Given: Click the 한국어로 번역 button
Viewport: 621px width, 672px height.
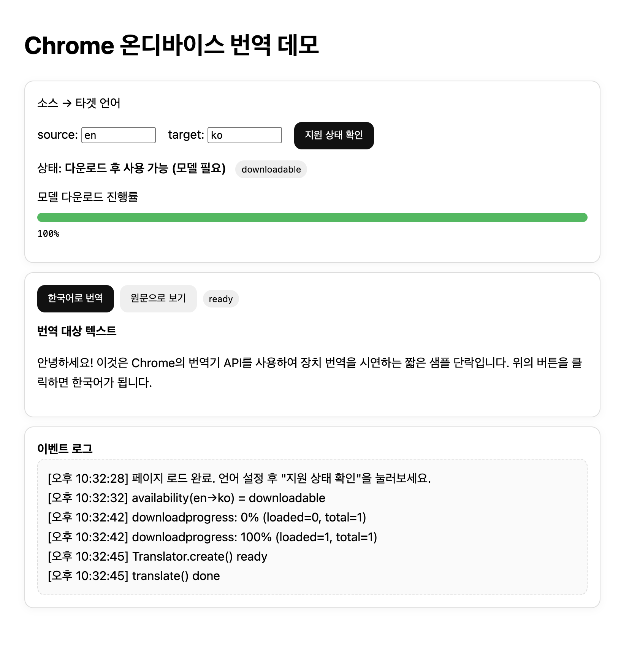Looking at the screenshot, I should [75, 298].
